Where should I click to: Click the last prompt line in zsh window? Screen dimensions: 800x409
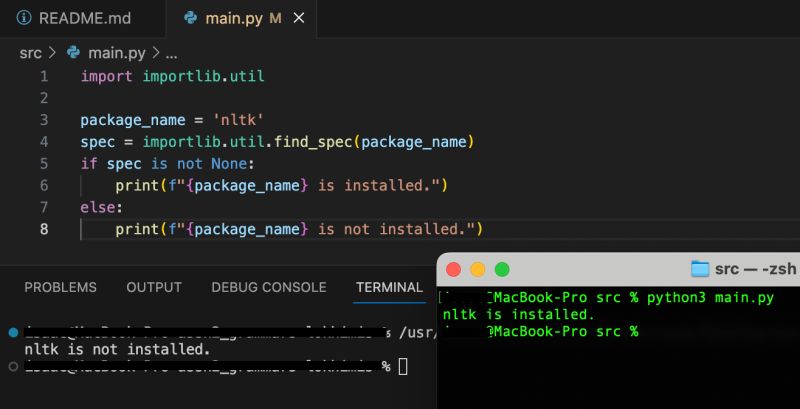pyautogui.click(x=541, y=331)
